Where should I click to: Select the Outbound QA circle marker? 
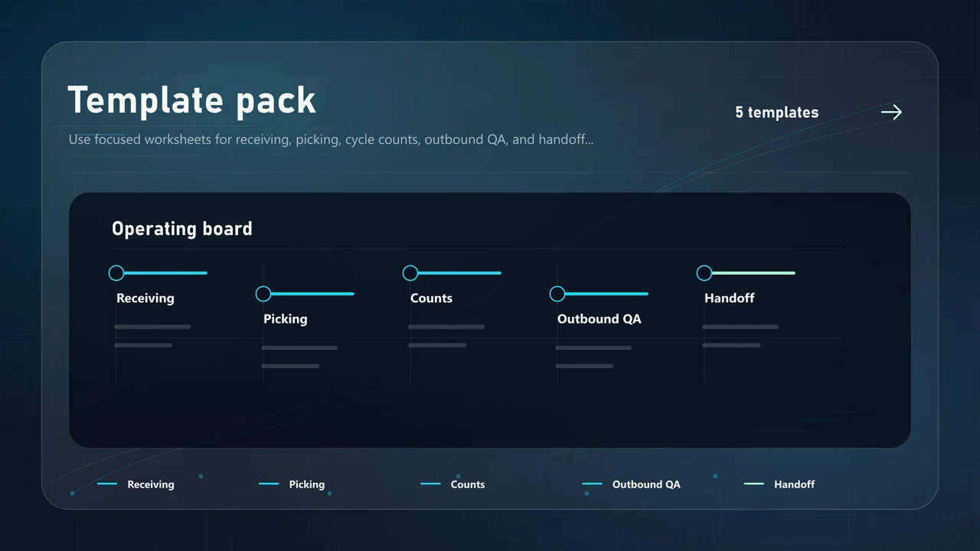(x=557, y=294)
